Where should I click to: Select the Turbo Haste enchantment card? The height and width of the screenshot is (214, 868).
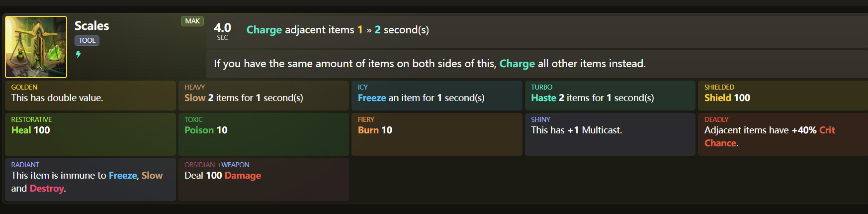tap(610, 95)
